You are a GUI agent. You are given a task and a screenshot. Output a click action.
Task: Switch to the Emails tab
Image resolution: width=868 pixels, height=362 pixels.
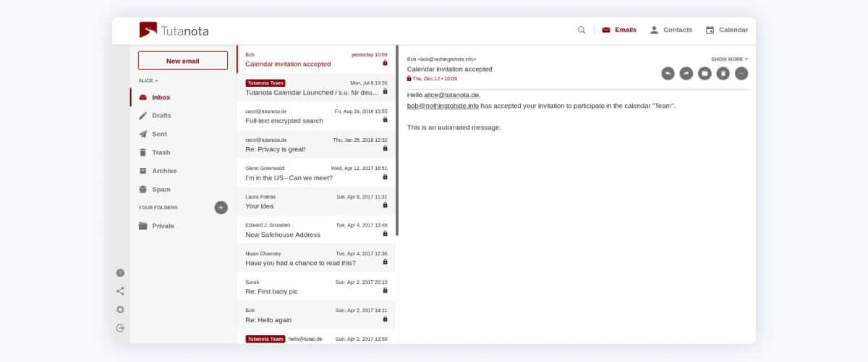(x=619, y=30)
